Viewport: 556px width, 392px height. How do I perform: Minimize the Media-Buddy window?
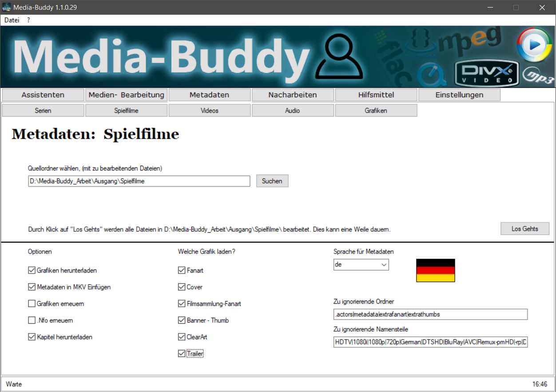pyautogui.click(x=490, y=8)
